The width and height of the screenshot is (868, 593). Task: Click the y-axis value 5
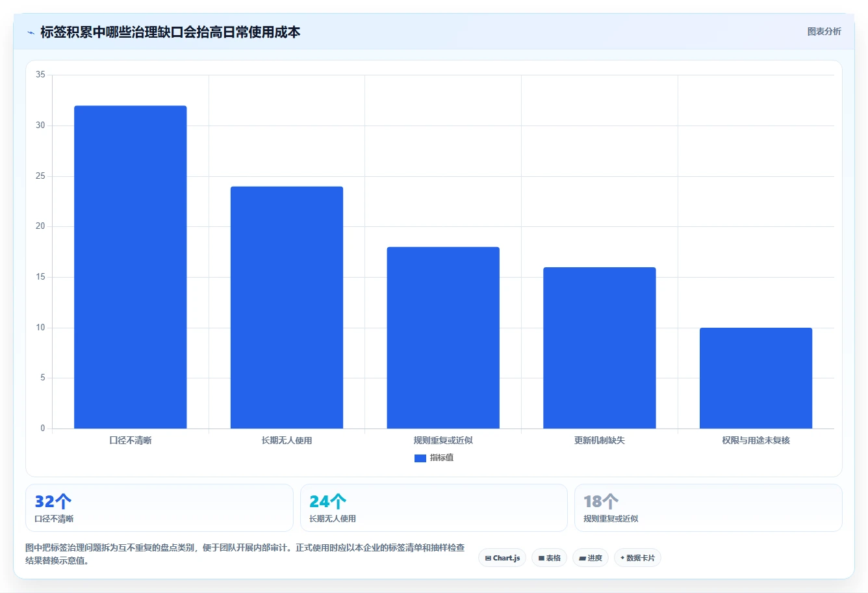point(42,378)
